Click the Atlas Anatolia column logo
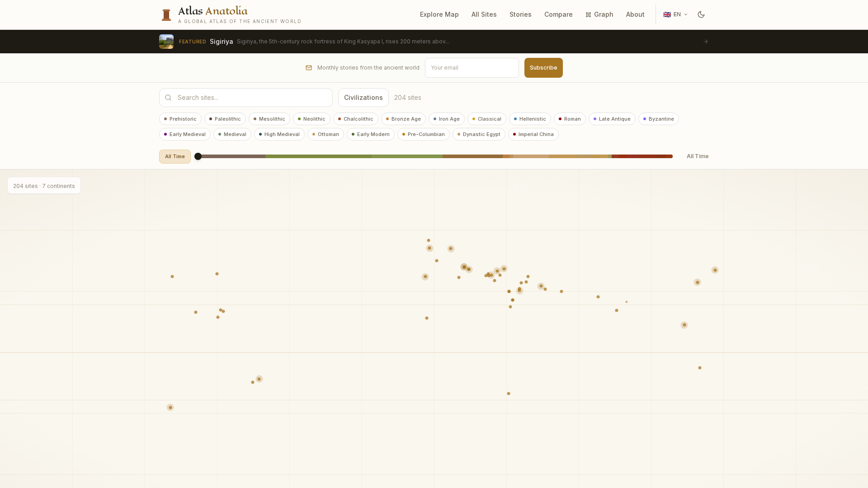 [x=166, y=15]
